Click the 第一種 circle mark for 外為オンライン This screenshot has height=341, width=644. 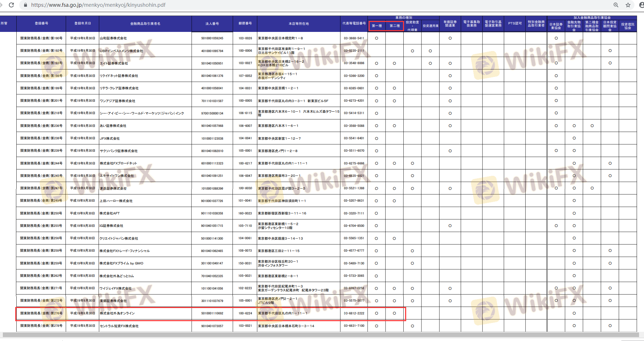pyautogui.click(x=376, y=313)
